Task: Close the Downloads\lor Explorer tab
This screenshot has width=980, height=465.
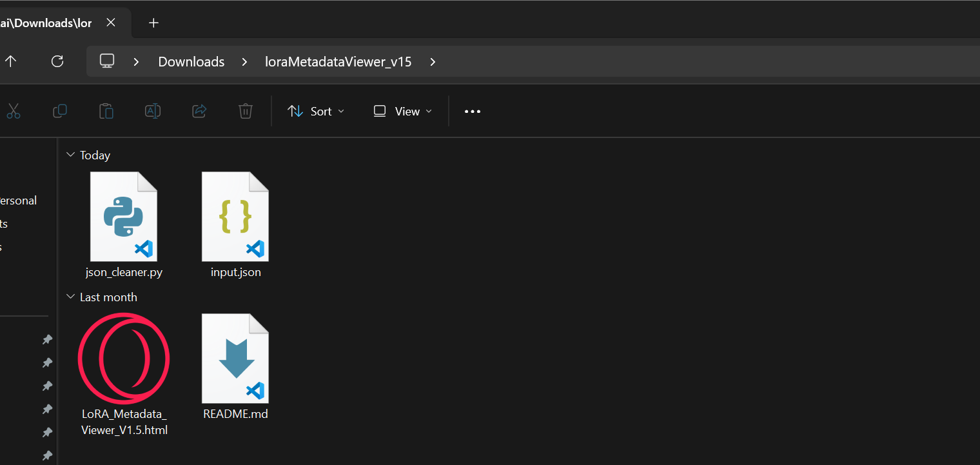Action: 111,23
